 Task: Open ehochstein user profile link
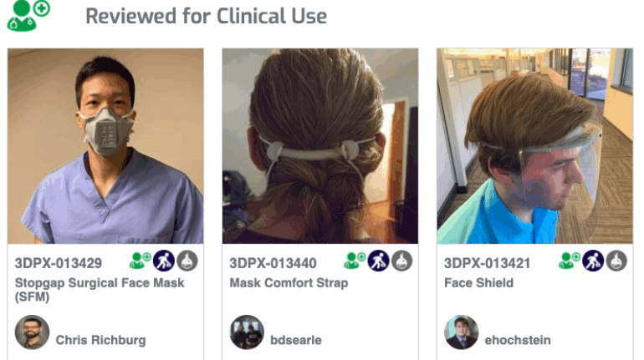pos(518,340)
